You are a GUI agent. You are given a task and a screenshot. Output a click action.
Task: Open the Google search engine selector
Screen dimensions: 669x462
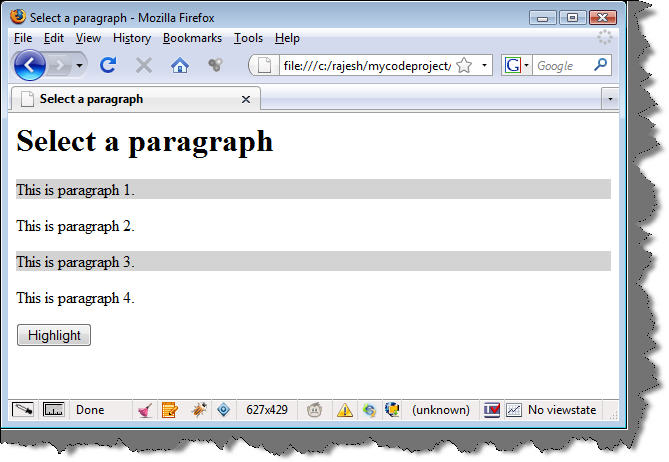point(516,65)
